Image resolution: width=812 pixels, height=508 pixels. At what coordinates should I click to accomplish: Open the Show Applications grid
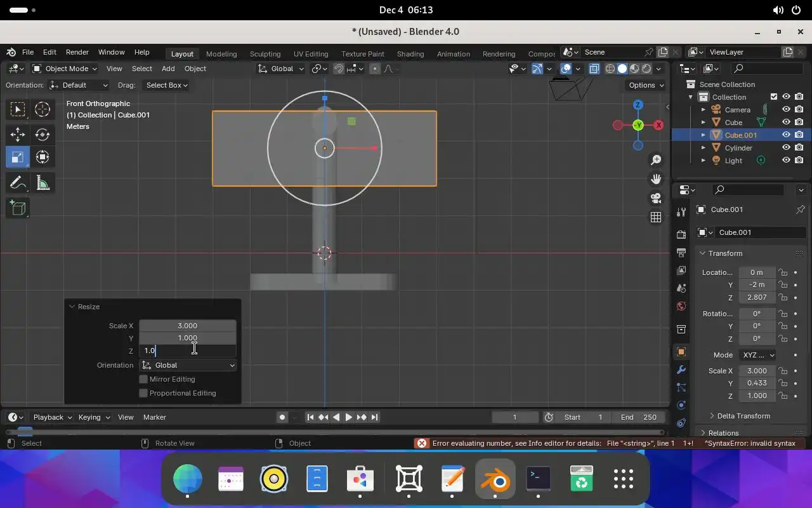coord(624,479)
